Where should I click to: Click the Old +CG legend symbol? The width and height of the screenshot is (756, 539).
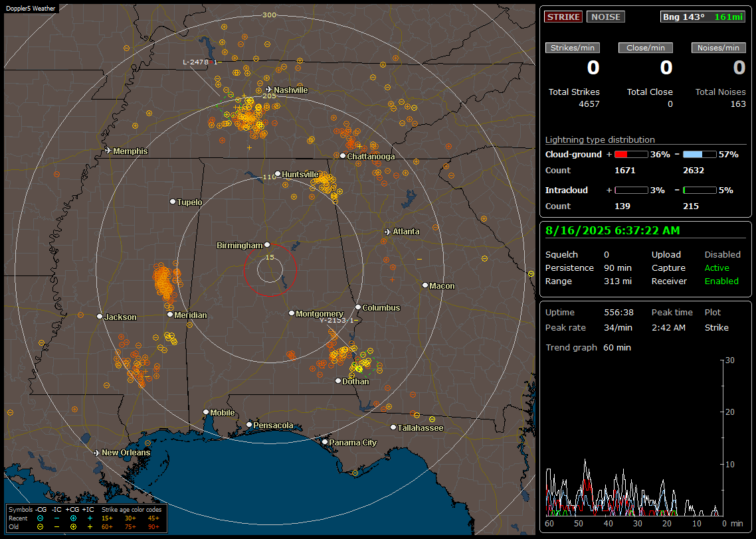coord(73,527)
